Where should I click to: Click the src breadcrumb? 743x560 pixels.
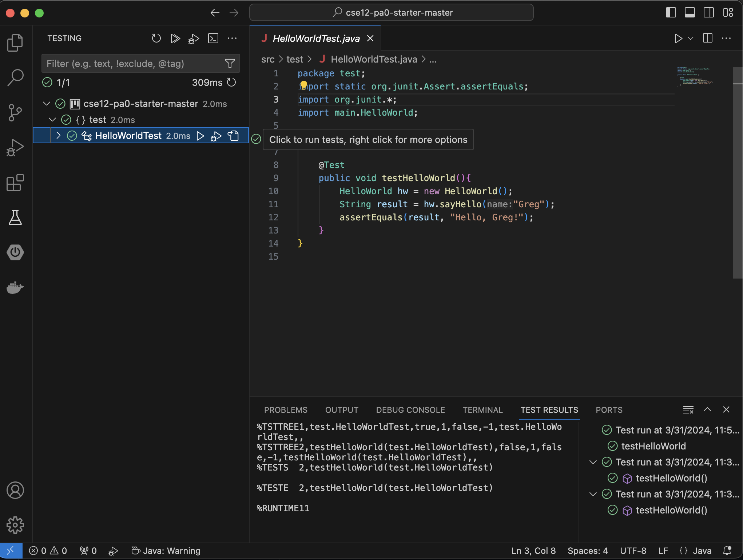click(x=268, y=59)
